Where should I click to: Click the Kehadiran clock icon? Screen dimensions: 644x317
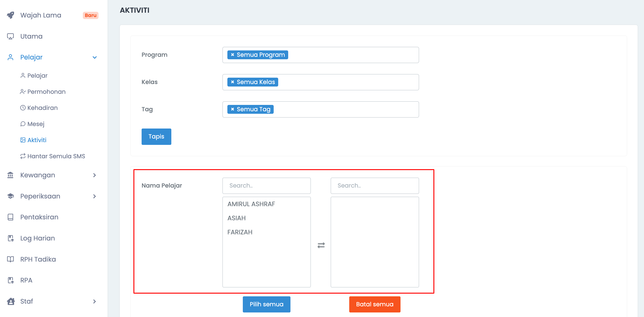click(x=23, y=108)
